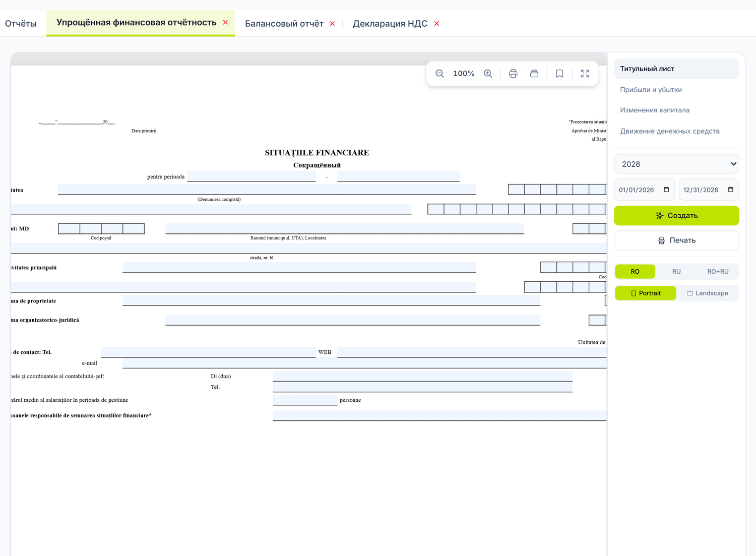Click the contact Tel. field

[x=208, y=352]
